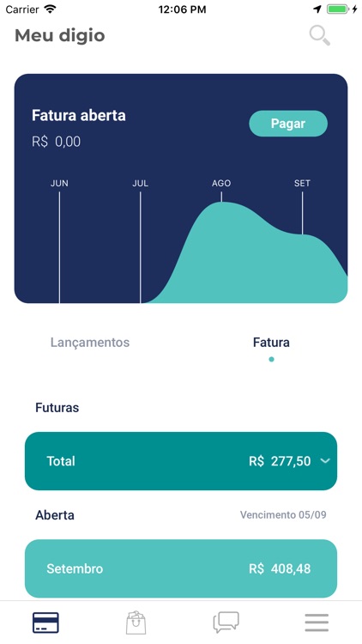Open the shopping bag icon
362x644 pixels.
pyautogui.click(x=136, y=623)
